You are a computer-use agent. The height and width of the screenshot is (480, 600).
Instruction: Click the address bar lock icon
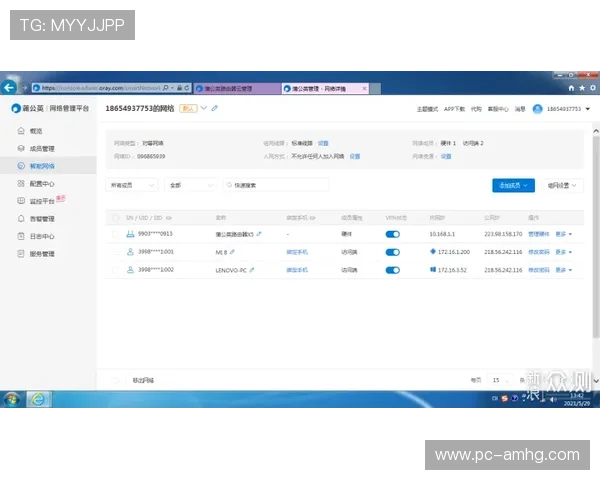pyautogui.click(x=179, y=88)
